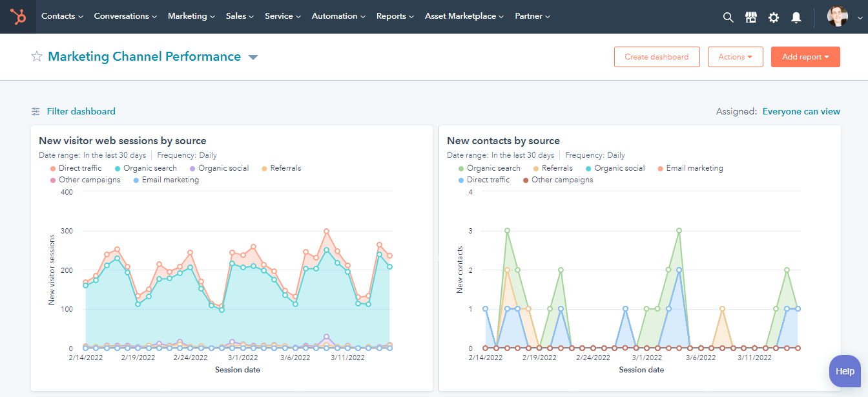Open the Asset Marketplace grid icon

750,17
